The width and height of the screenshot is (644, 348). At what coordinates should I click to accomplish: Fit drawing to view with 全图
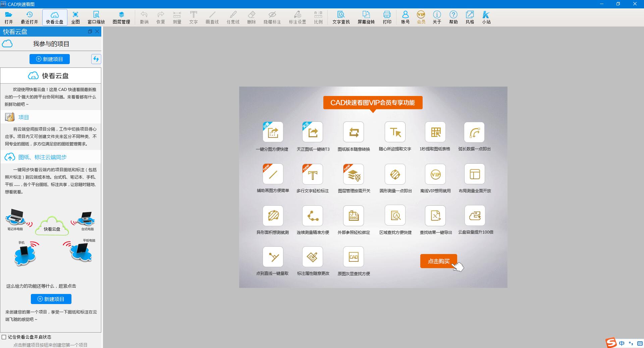(75, 17)
